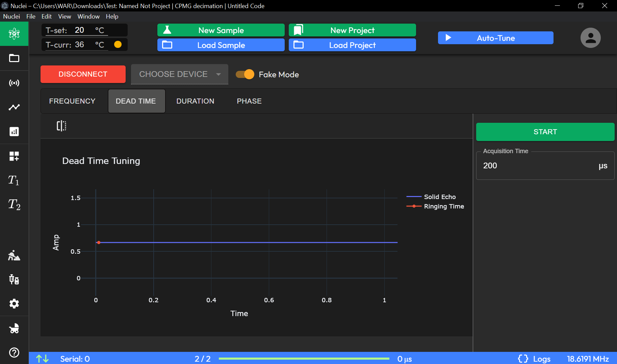
Task: Click the New Sample button
Action: [221, 30]
